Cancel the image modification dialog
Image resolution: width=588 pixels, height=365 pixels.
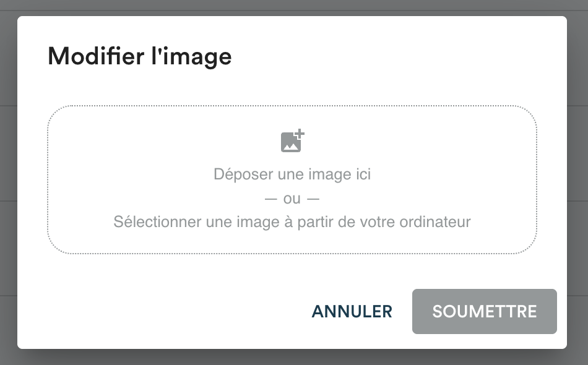[x=352, y=311]
